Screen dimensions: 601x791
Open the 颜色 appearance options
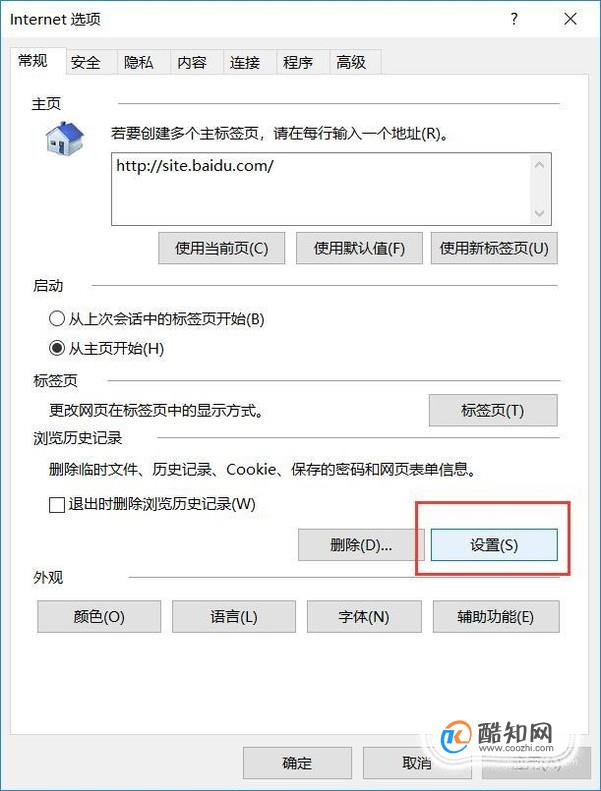pyautogui.click(x=99, y=616)
